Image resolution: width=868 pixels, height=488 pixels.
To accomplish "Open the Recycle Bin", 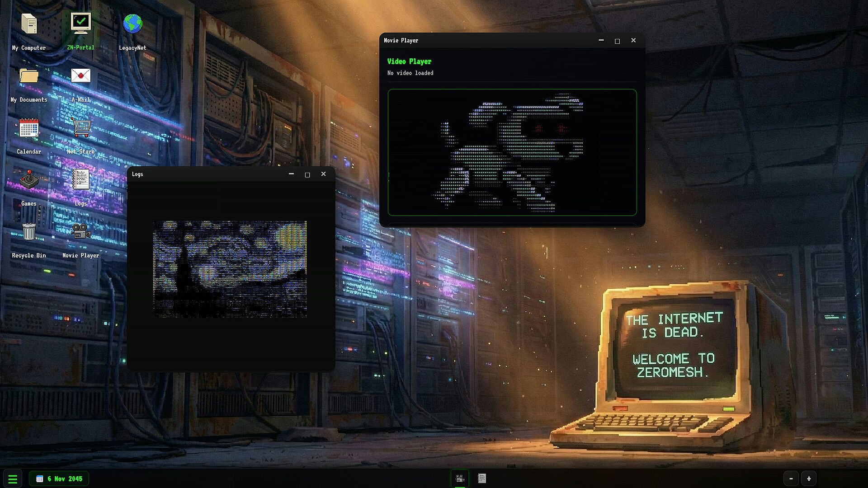I will click(x=29, y=232).
